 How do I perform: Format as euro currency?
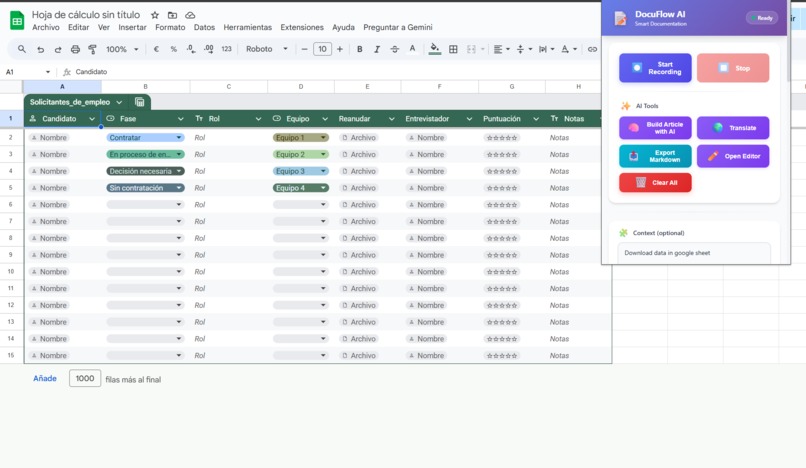(x=156, y=49)
